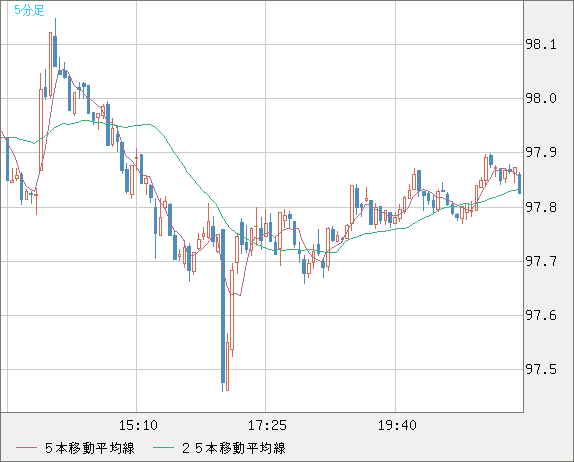Click the tallest red candle near 98.1
This screenshot has width=574, height=462.
[x=51, y=65]
